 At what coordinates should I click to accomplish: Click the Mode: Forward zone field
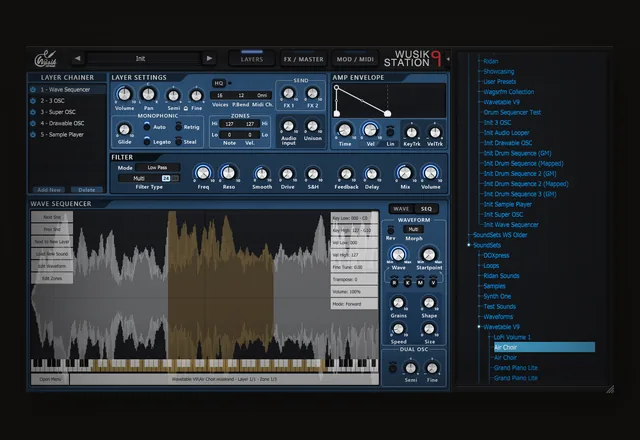point(354,304)
